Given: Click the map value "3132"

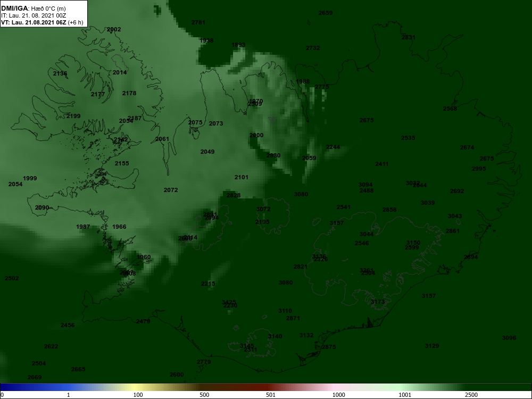Looking at the screenshot, I should [x=306, y=335].
